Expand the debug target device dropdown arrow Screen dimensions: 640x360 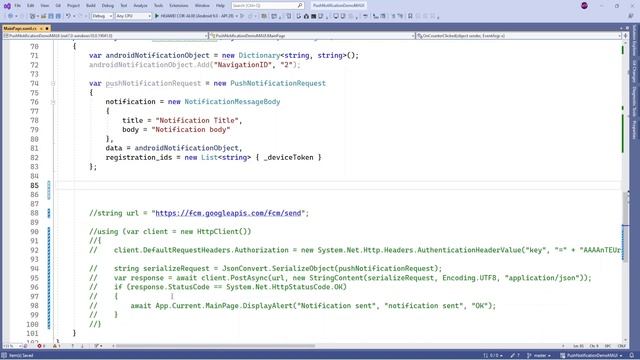point(237,16)
